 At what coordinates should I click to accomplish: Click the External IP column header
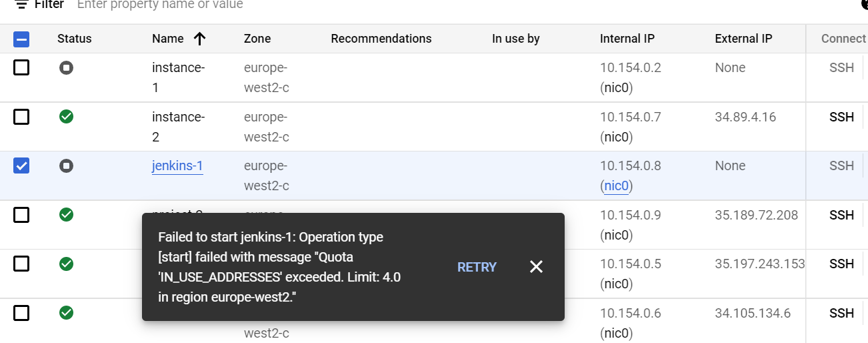[x=743, y=39]
